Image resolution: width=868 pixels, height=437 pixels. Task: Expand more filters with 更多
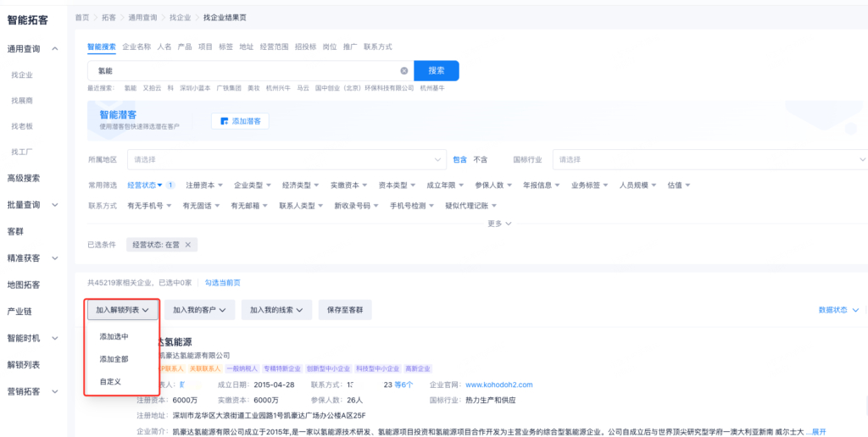coord(499,224)
